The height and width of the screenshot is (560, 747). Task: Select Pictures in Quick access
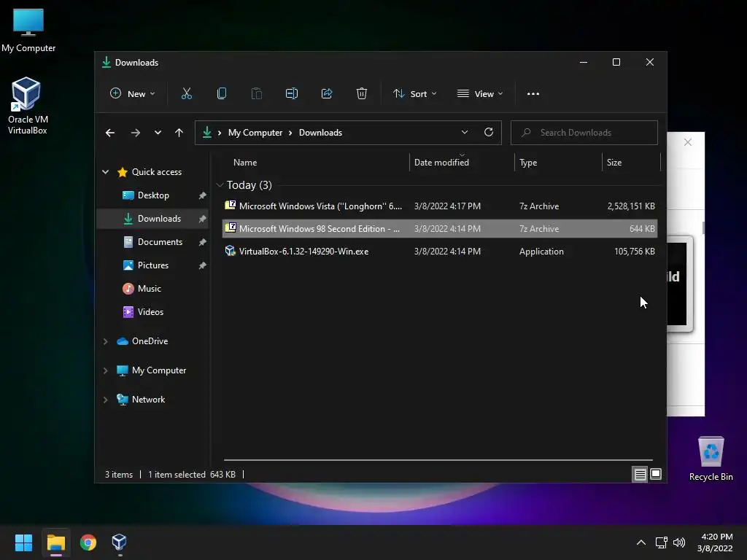152,265
